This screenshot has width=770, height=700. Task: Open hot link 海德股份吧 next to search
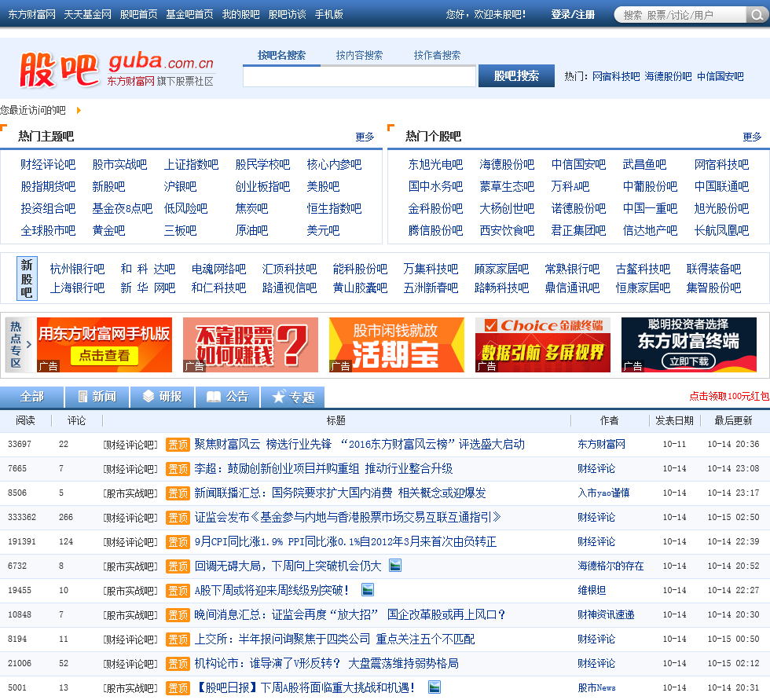(x=668, y=76)
